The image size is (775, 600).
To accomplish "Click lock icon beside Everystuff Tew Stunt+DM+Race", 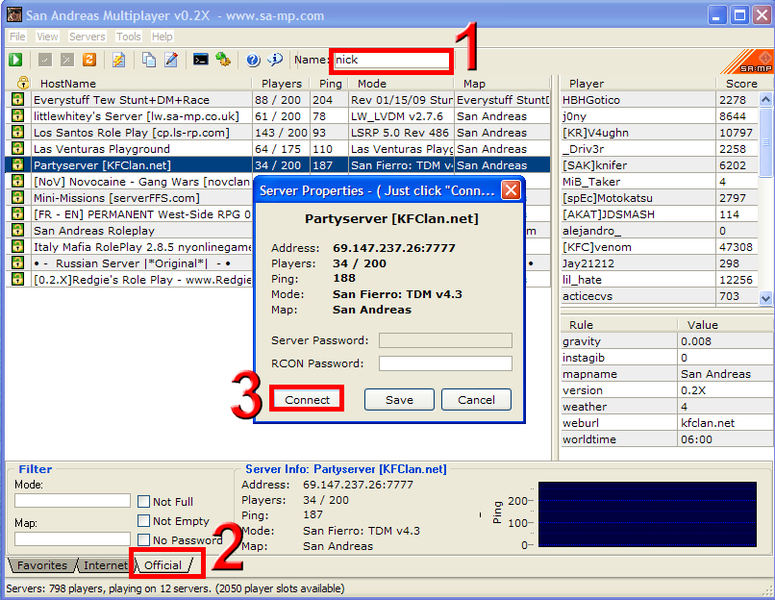I will click(18, 99).
